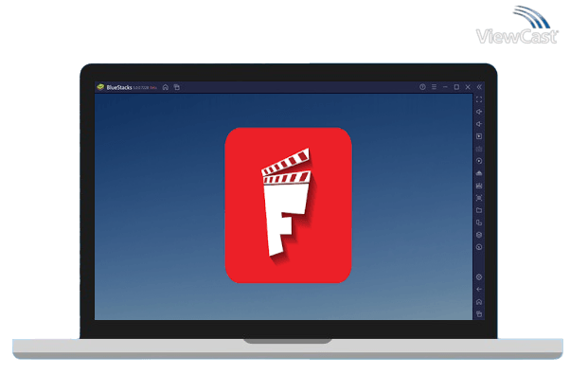Image resolution: width=570 pixels, height=392 pixels.
Task: Take a screenshot using sidebar capture icon
Action: pyautogui.click(x=479, y=198)
